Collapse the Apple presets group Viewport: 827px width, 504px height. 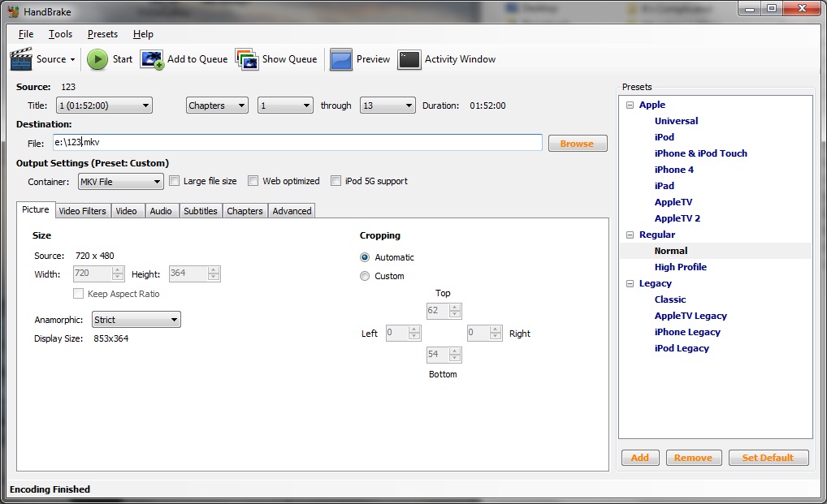pyautogui.click(x=630, y=105)
